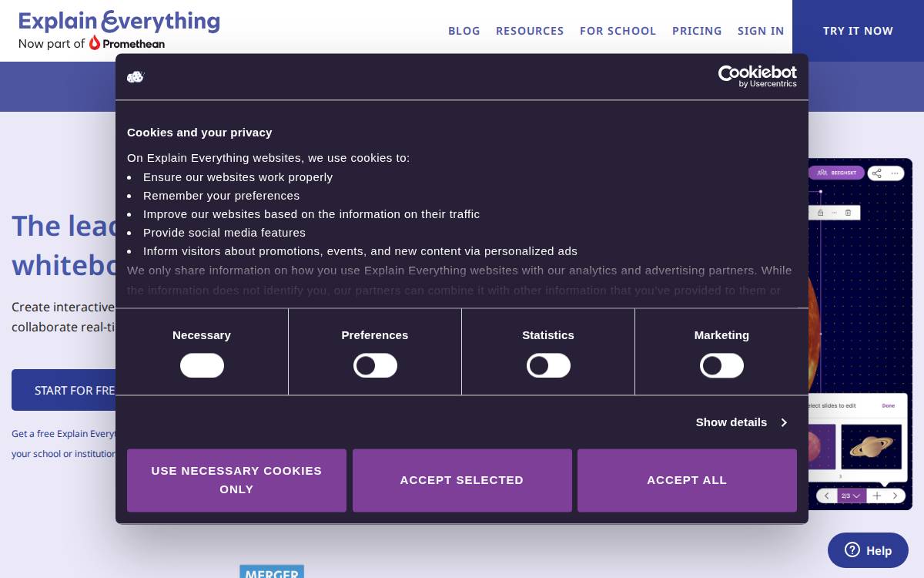This screenshot has width=924, height=578.
Task: Enable the Marketing cookies switch
Action: [x=721, y=365]
